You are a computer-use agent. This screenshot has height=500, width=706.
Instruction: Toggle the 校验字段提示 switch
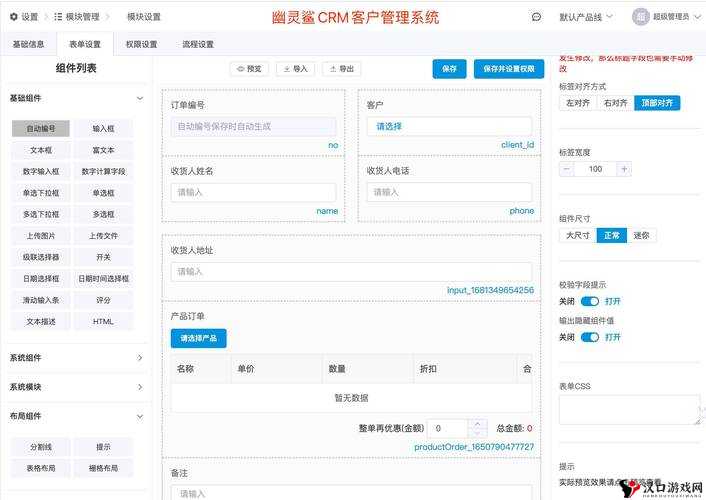(590, 301)
